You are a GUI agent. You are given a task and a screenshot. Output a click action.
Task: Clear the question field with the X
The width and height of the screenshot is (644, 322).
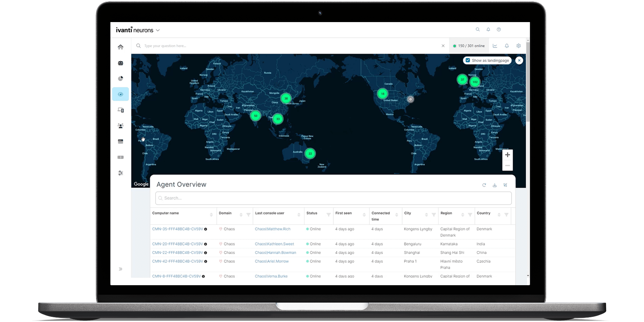pyautogui.click(x=443, y=46)
